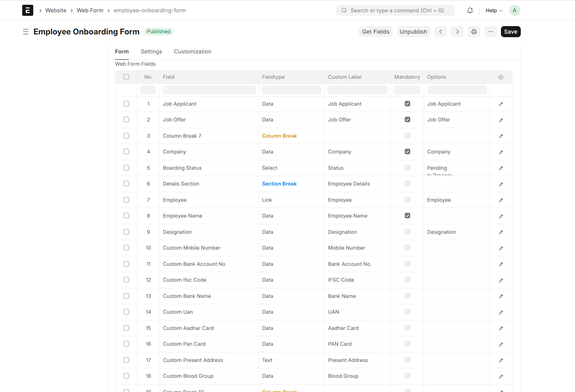The height and width of the screenshot is (392, 575).
Task: Open the Web Form breadcrumb link
Action: [90, 10]
